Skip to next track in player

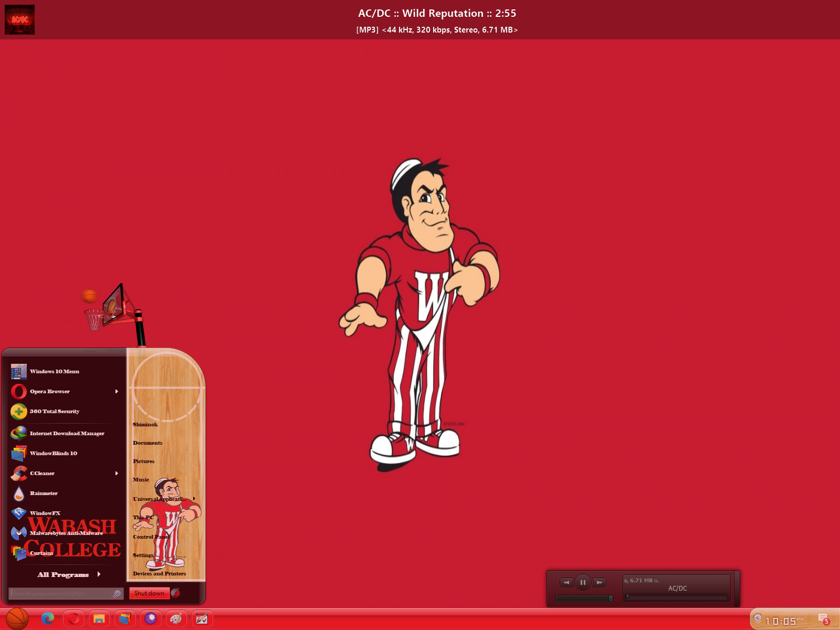600,582
